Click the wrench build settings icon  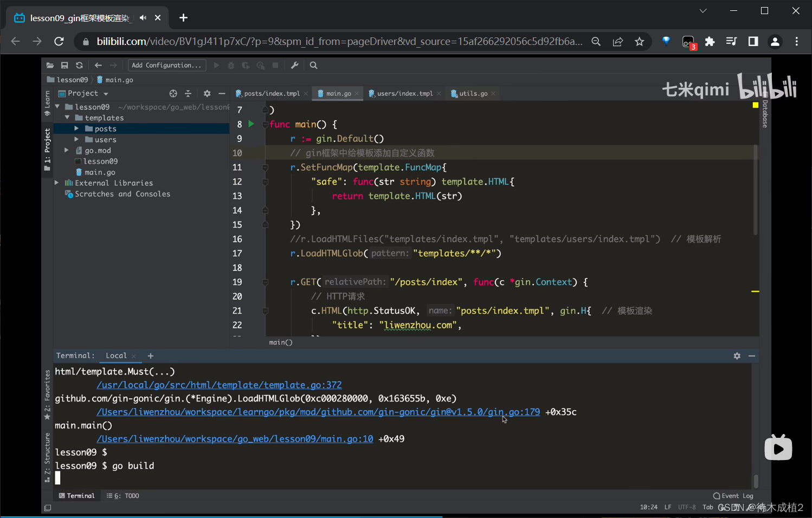pyautogui.click(x=295, y=66)
